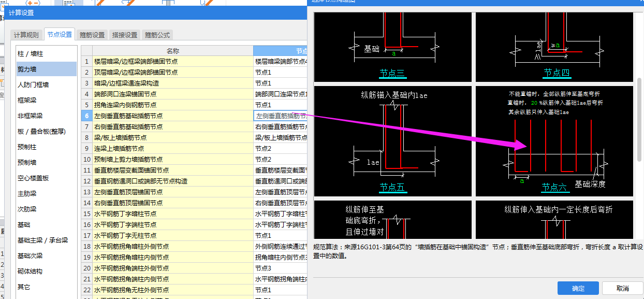Select 砌体结构 in the component list

click(47, 271)
